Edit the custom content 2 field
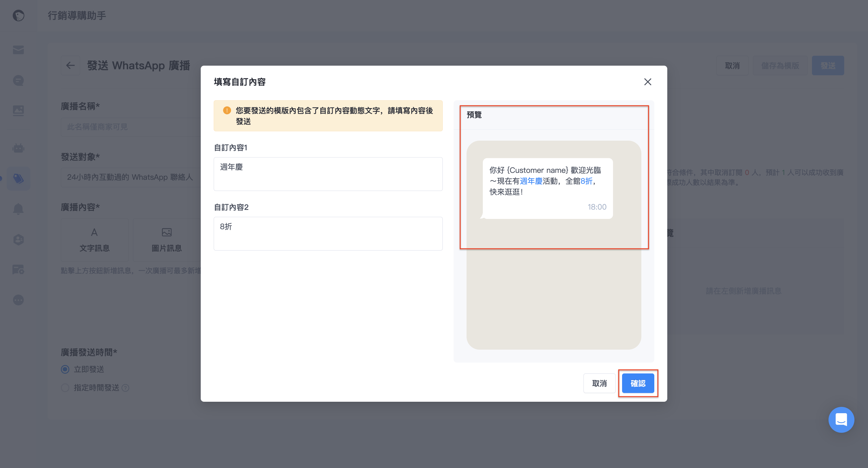 (328, 234)
